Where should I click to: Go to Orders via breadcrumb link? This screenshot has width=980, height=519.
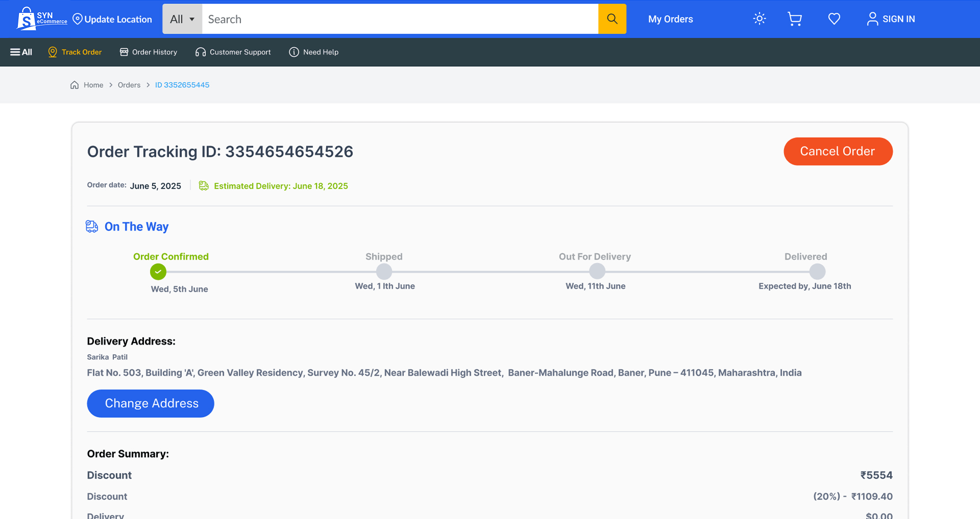click(129, 85)
